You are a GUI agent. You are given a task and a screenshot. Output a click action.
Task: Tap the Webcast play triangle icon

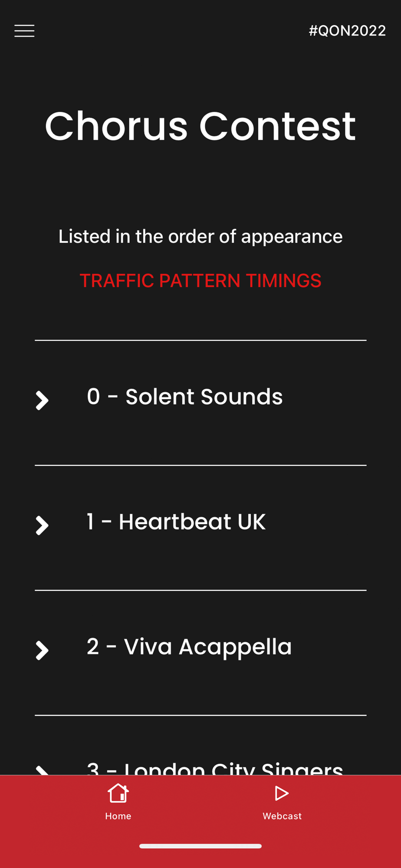(282, 793)
